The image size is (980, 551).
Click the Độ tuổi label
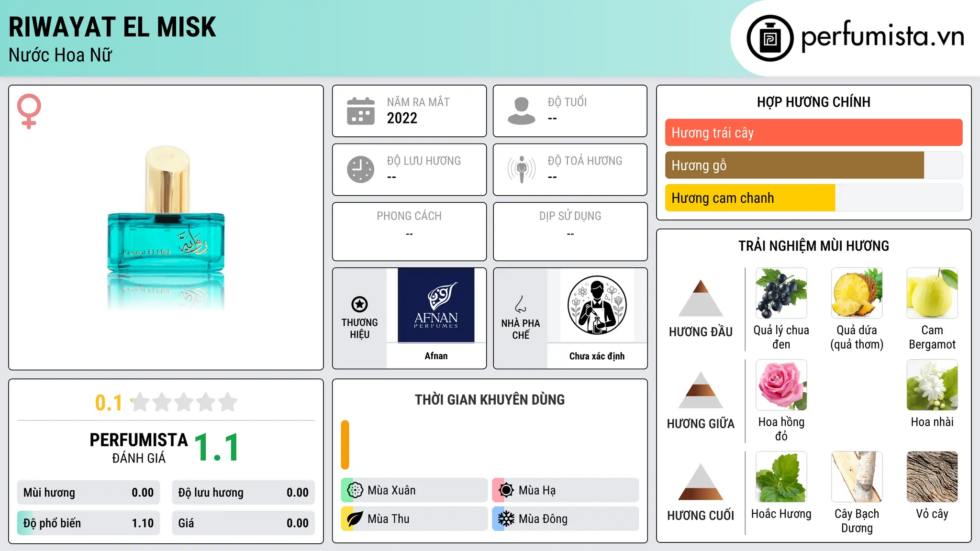pyautogui.click(x=567, y=102)
